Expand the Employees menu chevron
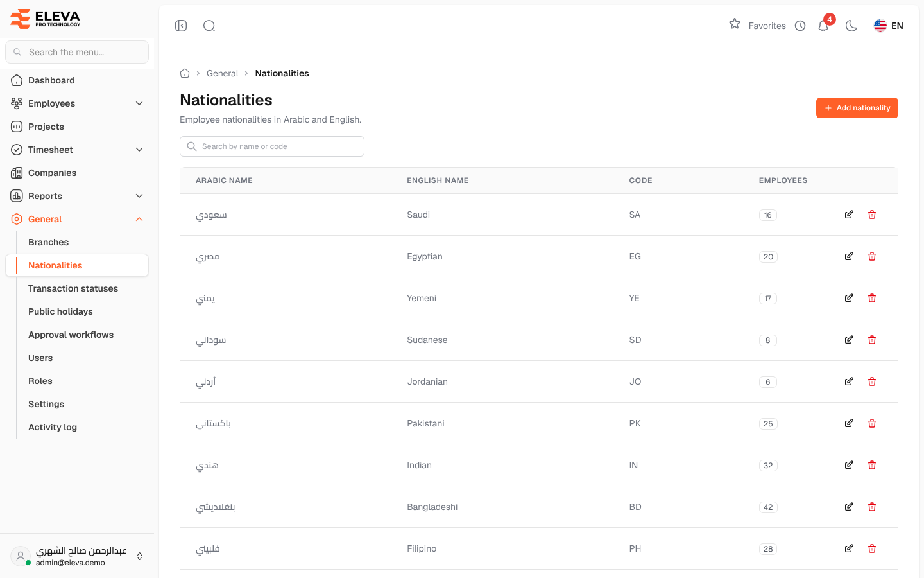Viewport: 924px width, 578px height. point(139,103)
